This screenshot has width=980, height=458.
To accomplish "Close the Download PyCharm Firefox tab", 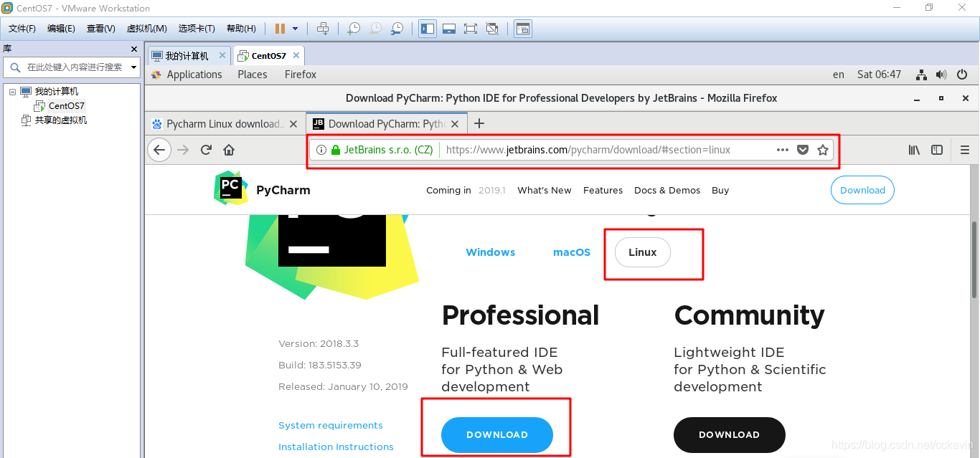I will coord(456,124).
